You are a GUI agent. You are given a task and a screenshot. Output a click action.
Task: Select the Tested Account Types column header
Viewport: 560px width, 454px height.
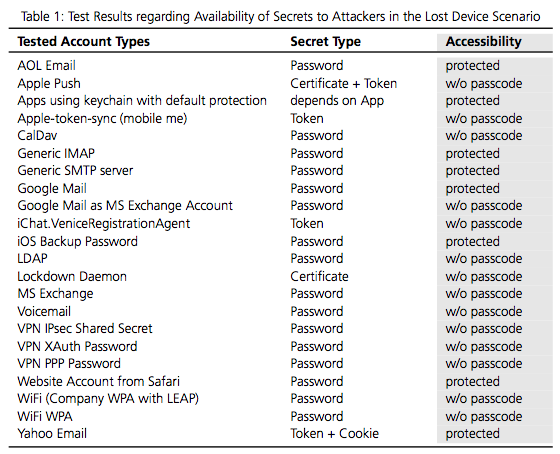click(x=84, y=42)
